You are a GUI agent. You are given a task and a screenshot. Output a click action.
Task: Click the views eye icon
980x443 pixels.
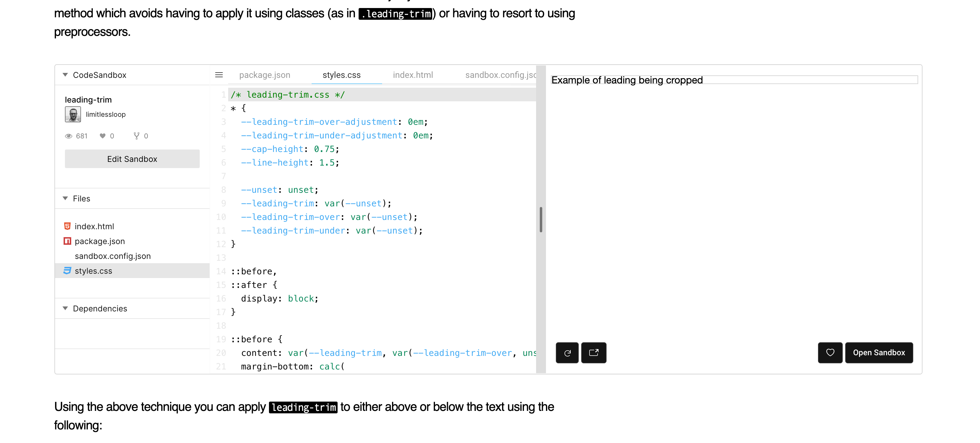tap(69, 136)
